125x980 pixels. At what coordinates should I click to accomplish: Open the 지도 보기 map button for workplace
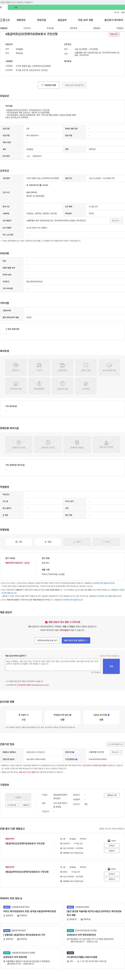point(116,221)
